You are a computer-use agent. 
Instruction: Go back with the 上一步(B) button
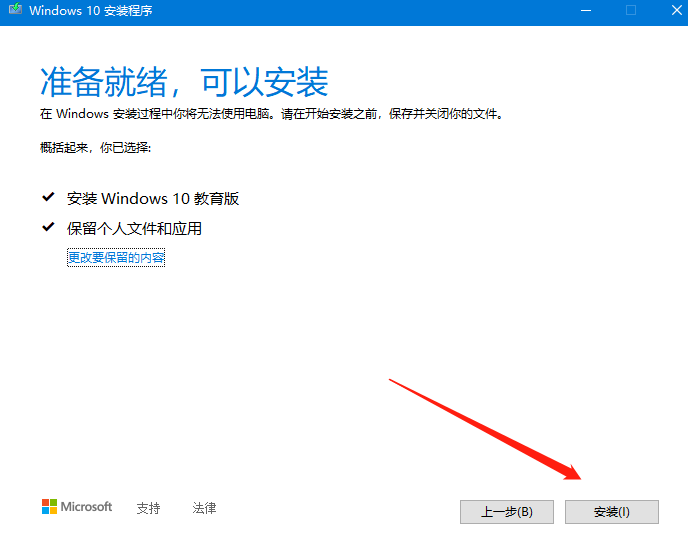click(x=506, y=512)
